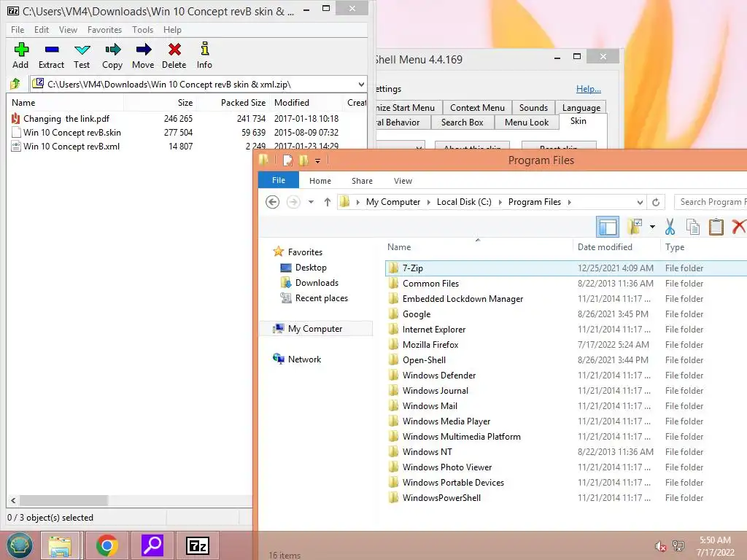747x560 pixels.
Task: Click the 7-Zip icon in the taskbar
Action: [x=198, y=545]
